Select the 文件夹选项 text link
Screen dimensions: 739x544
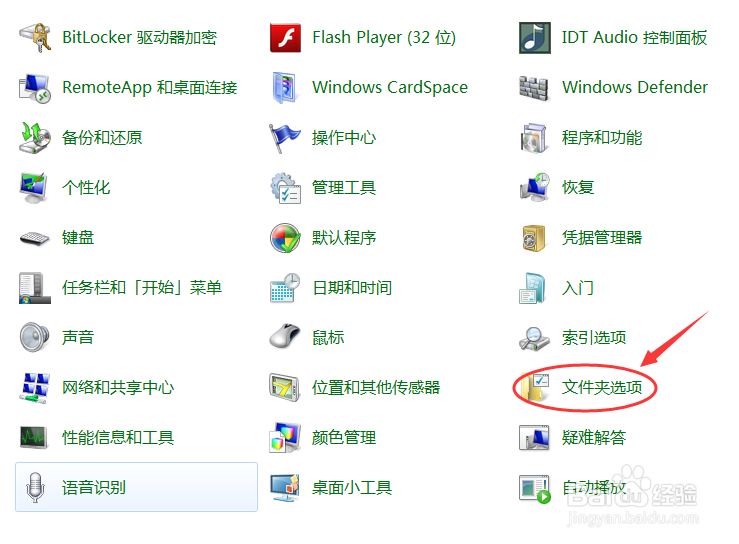point(602,387)
